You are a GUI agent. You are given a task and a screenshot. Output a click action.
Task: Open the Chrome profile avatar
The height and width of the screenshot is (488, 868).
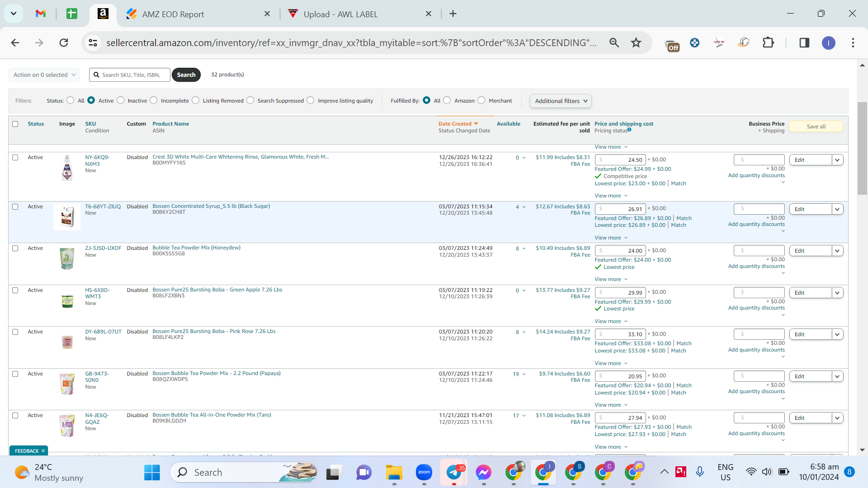828,43
